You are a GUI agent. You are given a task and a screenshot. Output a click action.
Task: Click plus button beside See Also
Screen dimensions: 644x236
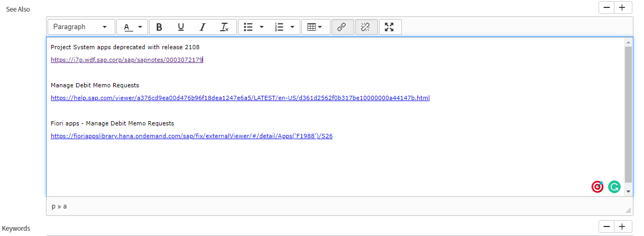[x=623, y=7]
